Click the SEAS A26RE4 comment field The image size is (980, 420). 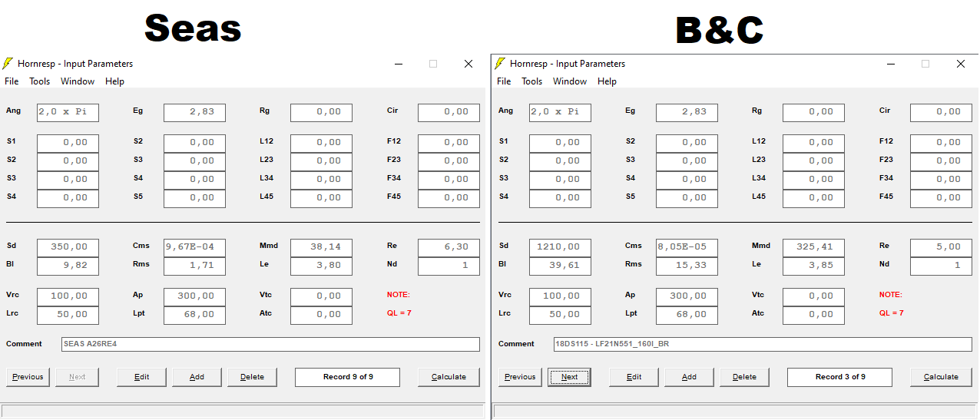pyautogui.click(x=270, y=345)
